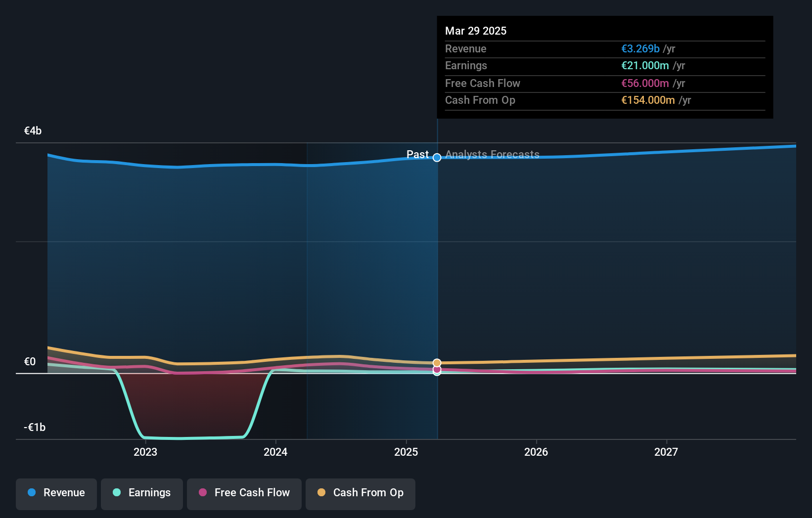Click the Earnings row label in tooltip
Viewport: 812px width, 518px height.
466,65
